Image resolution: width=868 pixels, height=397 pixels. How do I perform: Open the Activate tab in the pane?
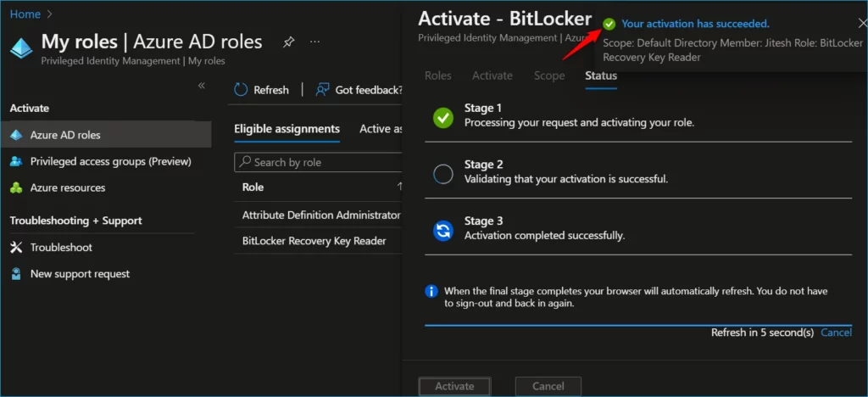[492, 75]
